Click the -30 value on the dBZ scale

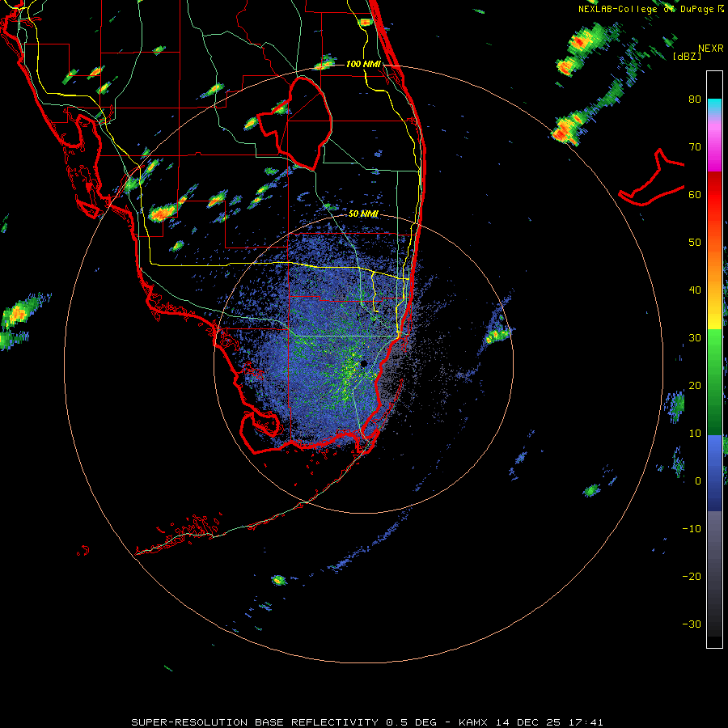(692, 624)
